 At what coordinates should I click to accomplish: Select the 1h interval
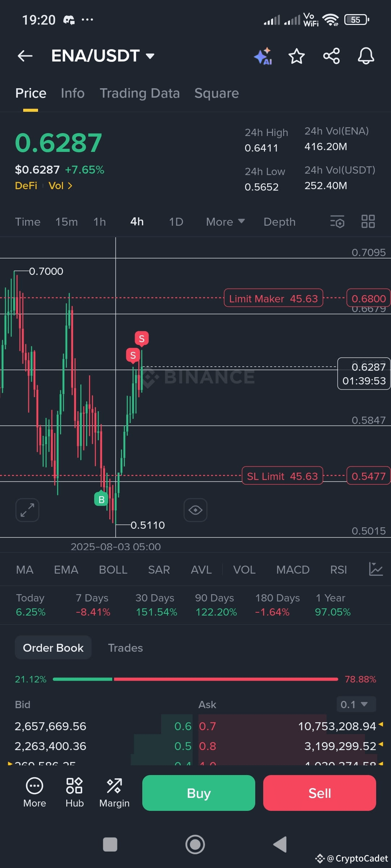(x=100, y=222)
